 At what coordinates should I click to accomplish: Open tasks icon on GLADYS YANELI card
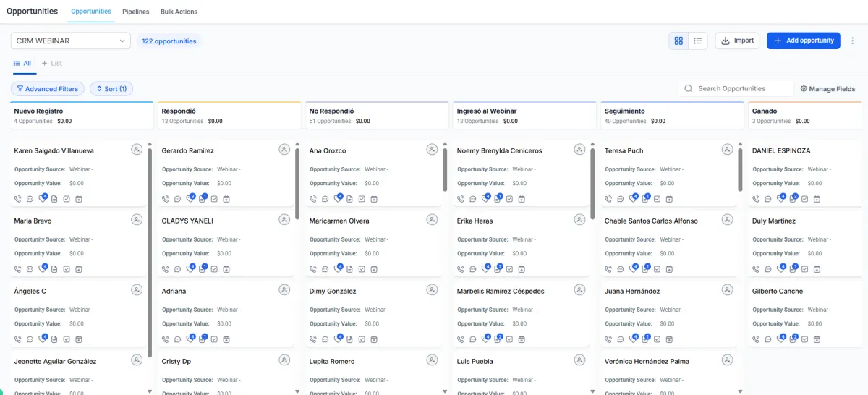[214, 269]
